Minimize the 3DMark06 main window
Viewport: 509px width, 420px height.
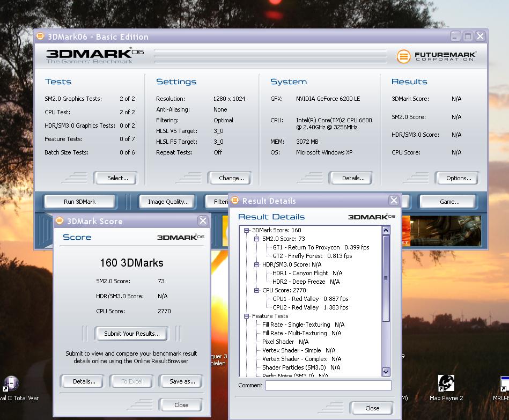point(455,36)
